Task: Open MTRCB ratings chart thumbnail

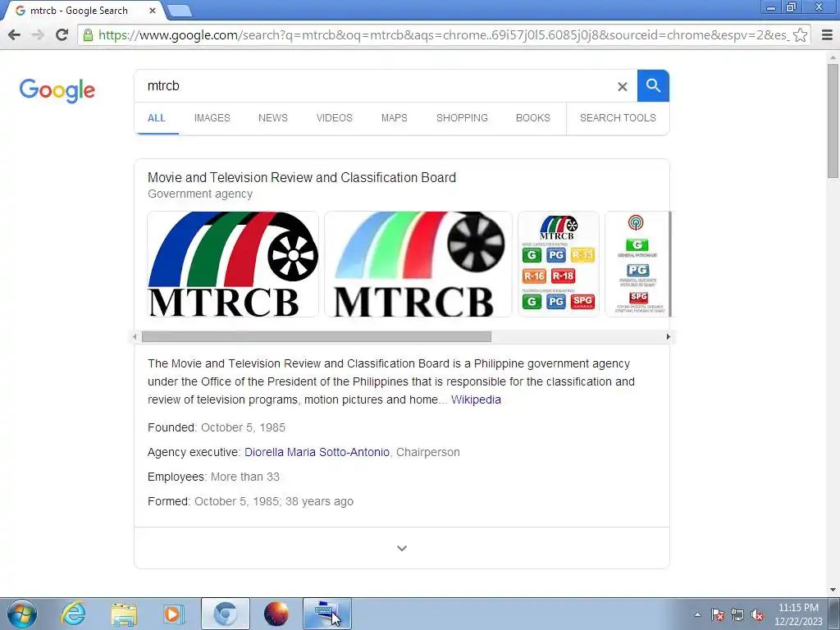Action: coord(558,264)
